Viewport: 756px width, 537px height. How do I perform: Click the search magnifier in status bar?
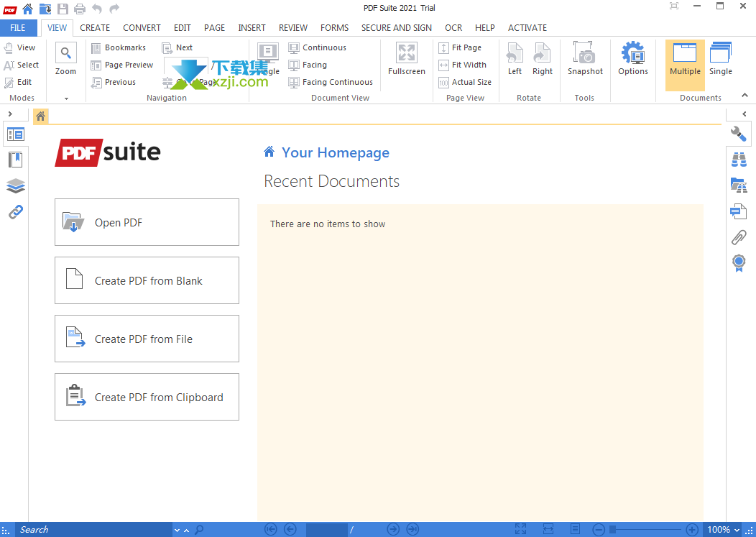198,530
